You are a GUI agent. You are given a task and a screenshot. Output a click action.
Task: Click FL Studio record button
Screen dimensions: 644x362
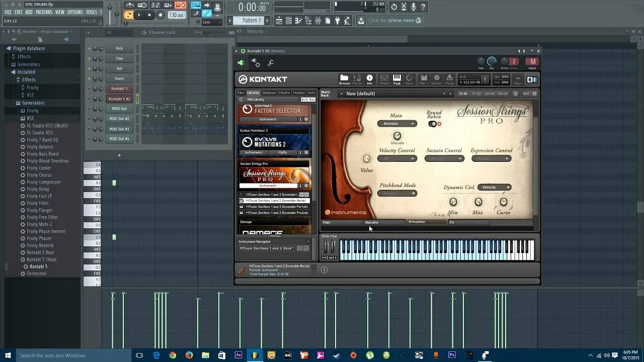160,15
